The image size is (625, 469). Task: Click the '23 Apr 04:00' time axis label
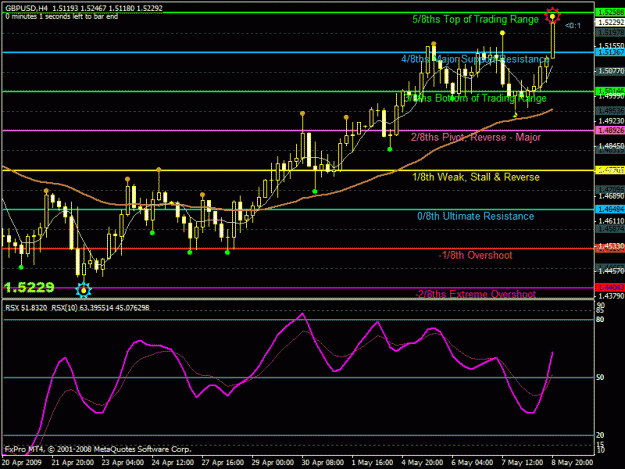click(x=122, y=463)
